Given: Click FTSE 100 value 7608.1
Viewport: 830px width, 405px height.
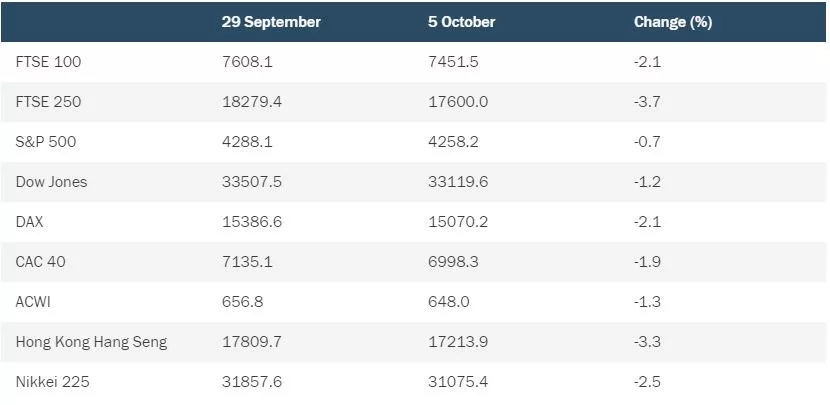Looking at the screenshot, I should [x=247, y=62].
